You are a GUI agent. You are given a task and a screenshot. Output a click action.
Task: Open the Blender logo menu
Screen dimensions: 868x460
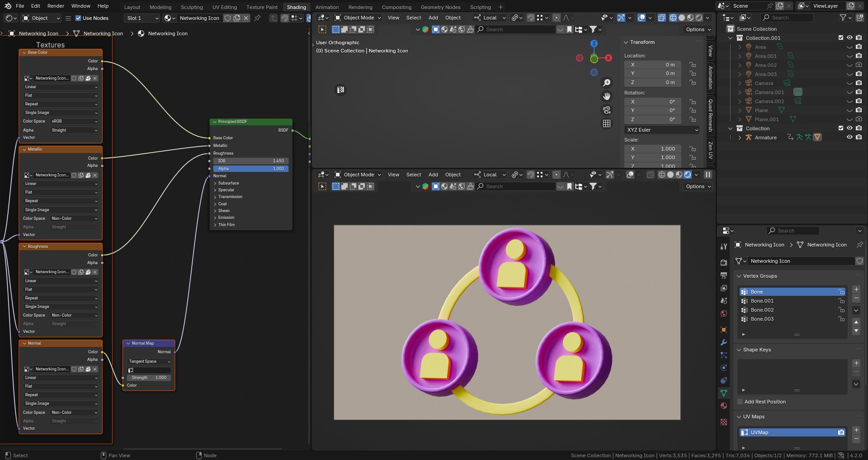[x=8, y=6]
